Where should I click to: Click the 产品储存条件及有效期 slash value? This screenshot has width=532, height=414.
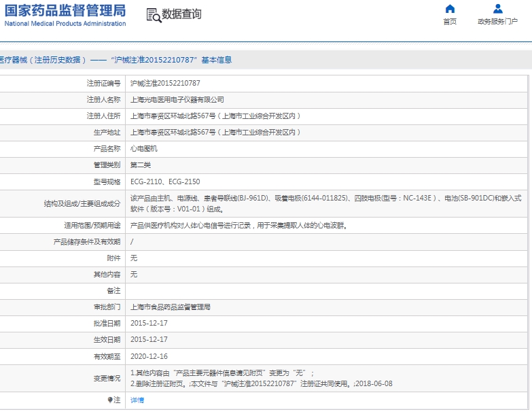[x=132, y=242]
